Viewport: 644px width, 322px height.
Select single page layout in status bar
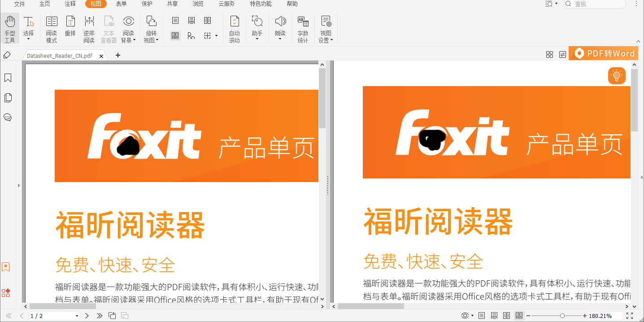point(482,316)
